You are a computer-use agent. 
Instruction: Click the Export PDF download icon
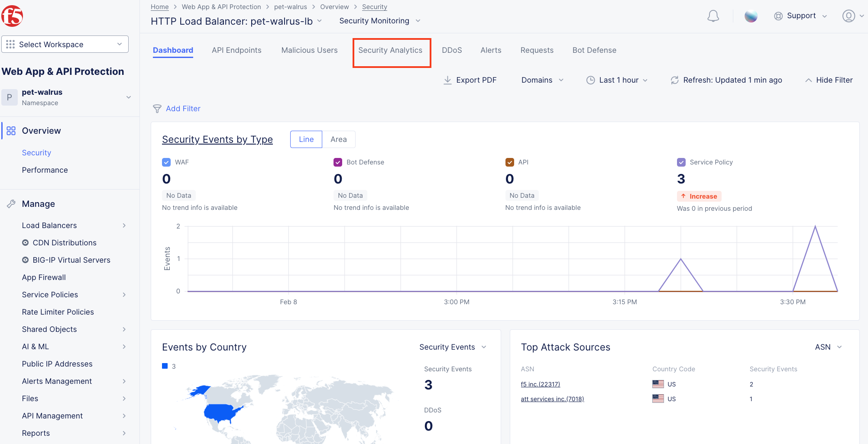pyautogui.click(x=447, y=80)
